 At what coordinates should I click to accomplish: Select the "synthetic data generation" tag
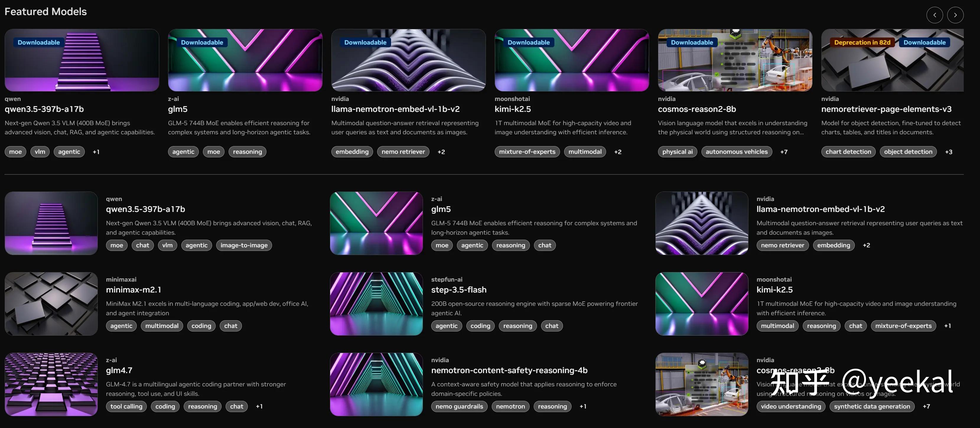pyautogui.click(x=872, y=406)
